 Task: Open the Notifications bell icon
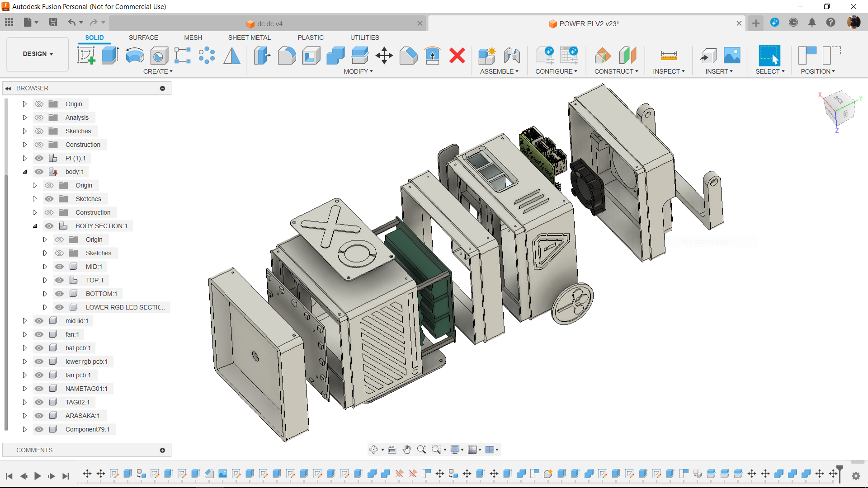click(812, 22)
